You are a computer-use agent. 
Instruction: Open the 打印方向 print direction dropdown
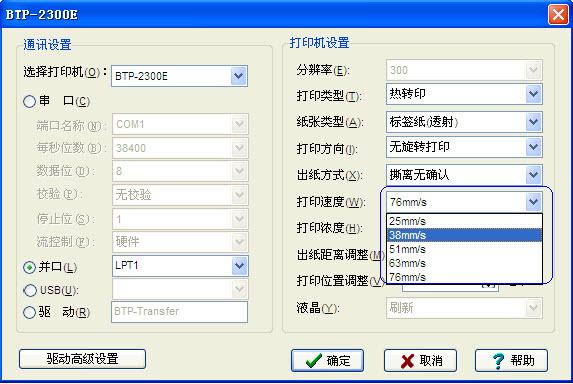pos(534,147)
